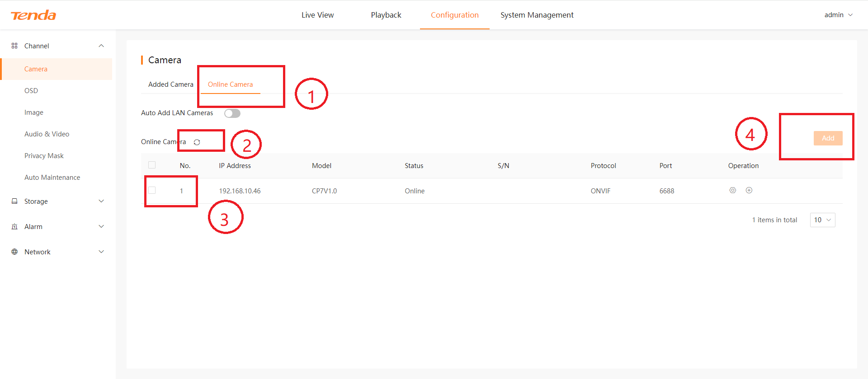
Task: Open the items-per-page dropdown showing 10
Action: [x=822, y=220]
